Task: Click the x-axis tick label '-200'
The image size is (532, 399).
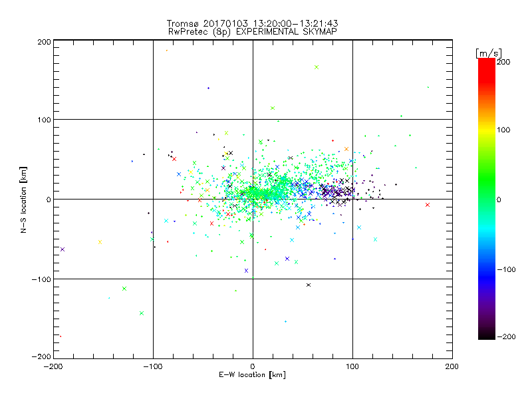Action: point(53,367)
